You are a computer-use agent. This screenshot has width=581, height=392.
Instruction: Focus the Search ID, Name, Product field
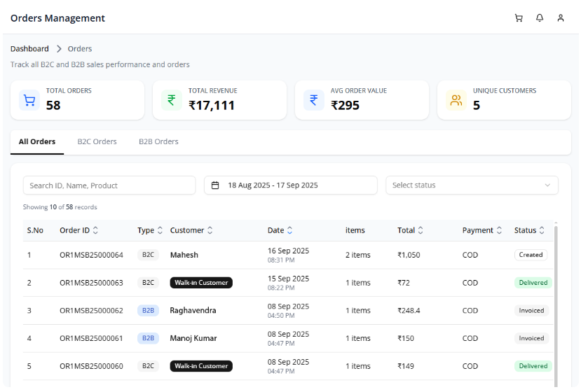pos(109,185)
